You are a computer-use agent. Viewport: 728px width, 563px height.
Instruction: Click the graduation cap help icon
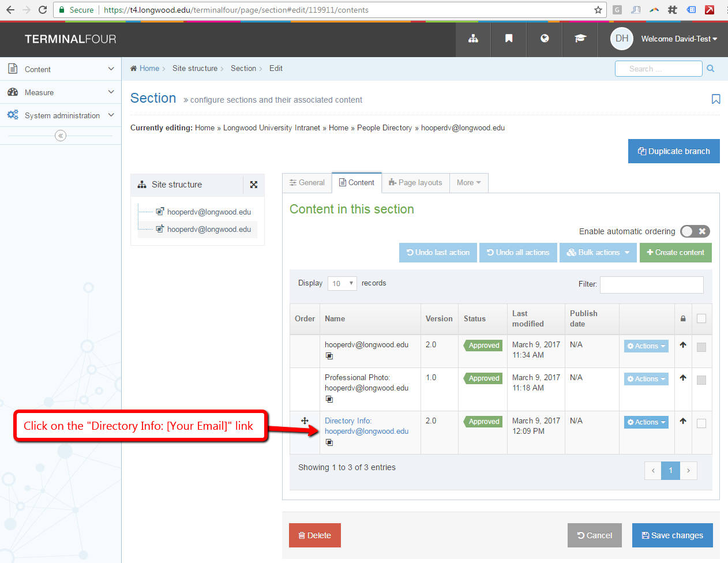[x=580, y=39]
